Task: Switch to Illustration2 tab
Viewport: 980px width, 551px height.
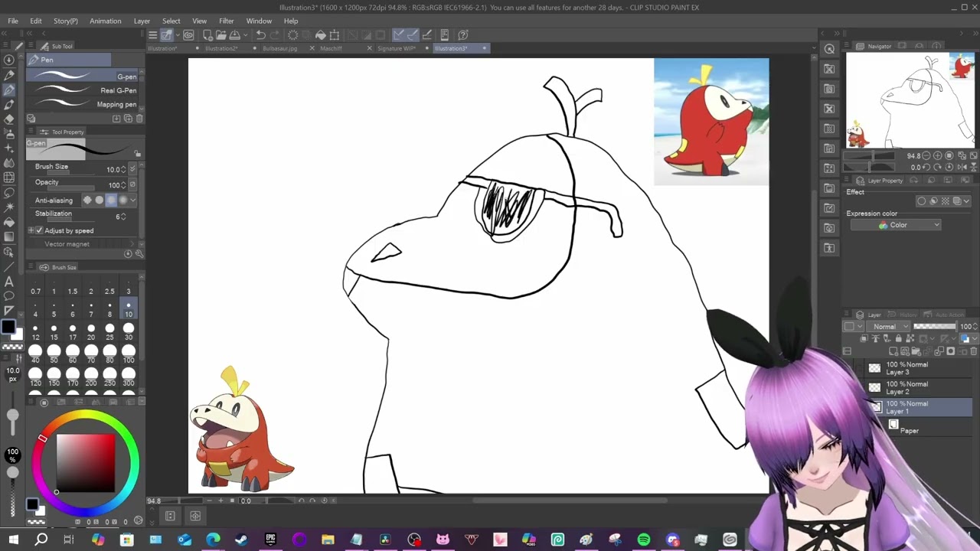Action: [x=220, y=48]
